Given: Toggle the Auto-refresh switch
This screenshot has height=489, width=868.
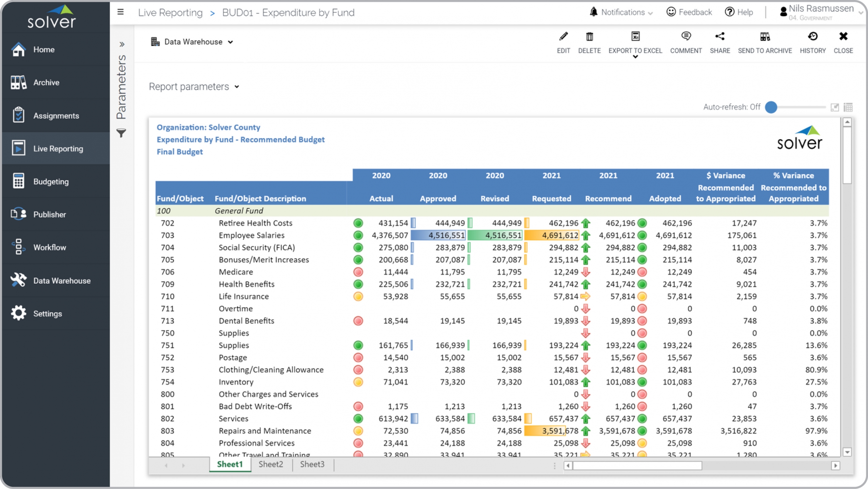Looking at the screenshot, I should (772, 107).
